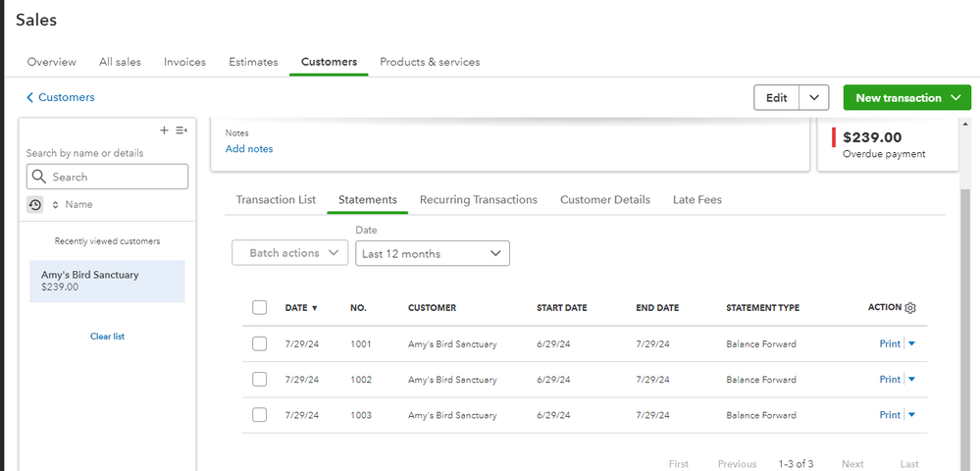Collapse the customer list panel icon

click(x=181, y=131)
